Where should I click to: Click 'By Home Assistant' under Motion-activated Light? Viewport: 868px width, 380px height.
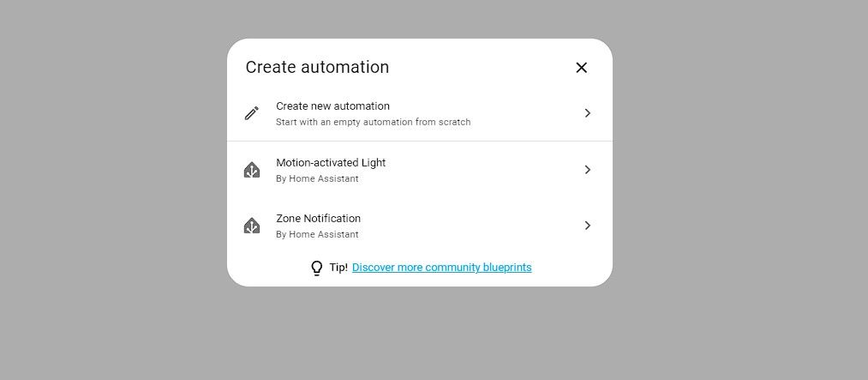coord(317,178)
